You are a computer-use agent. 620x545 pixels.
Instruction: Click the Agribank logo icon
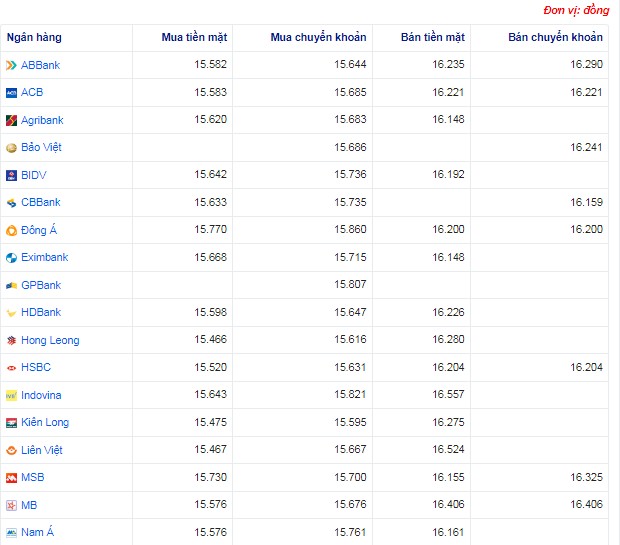coord(11,120)
